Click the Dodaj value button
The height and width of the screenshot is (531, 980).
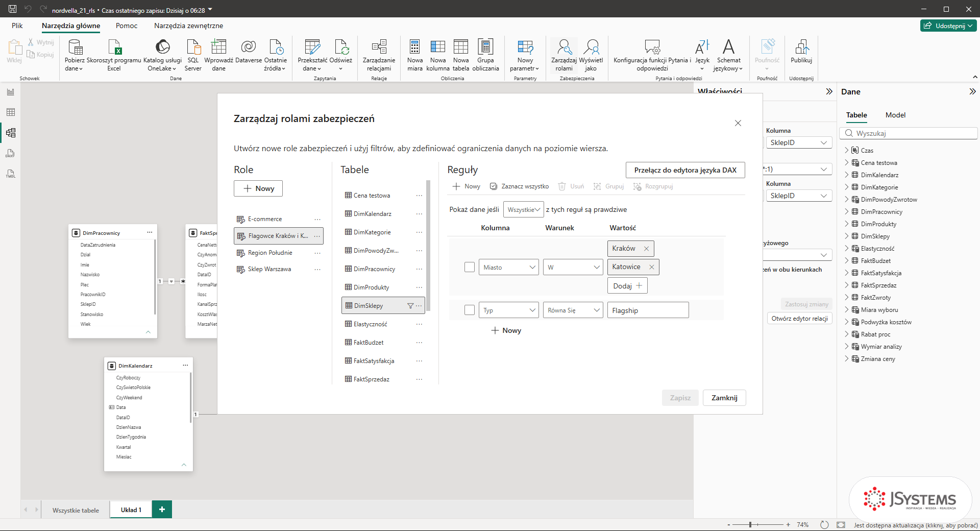coord(627,286)
